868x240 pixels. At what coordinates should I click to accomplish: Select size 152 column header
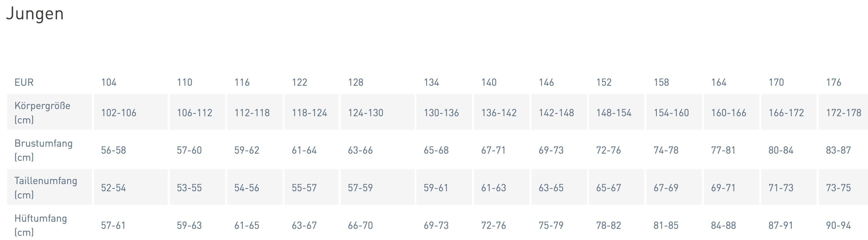point(604,82)
